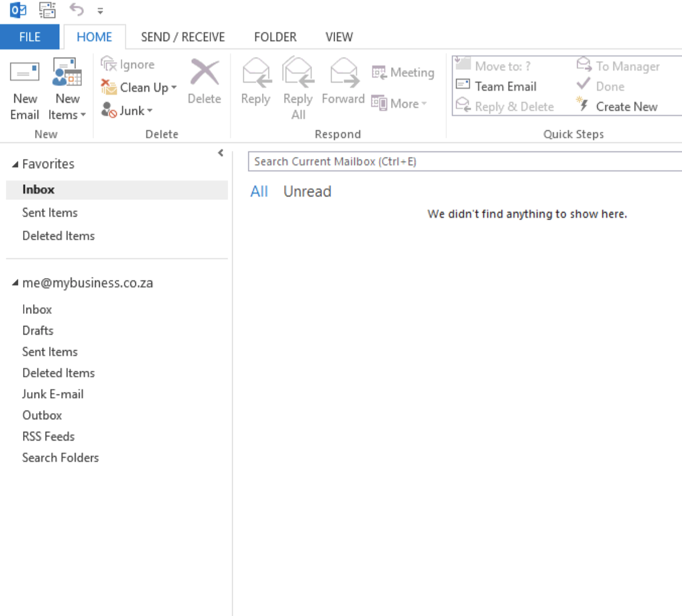Click the Meeting response icon
Image resolution: width=682 pixels, height=616 pixels.
pyautogui.click(x=380, y=72)
